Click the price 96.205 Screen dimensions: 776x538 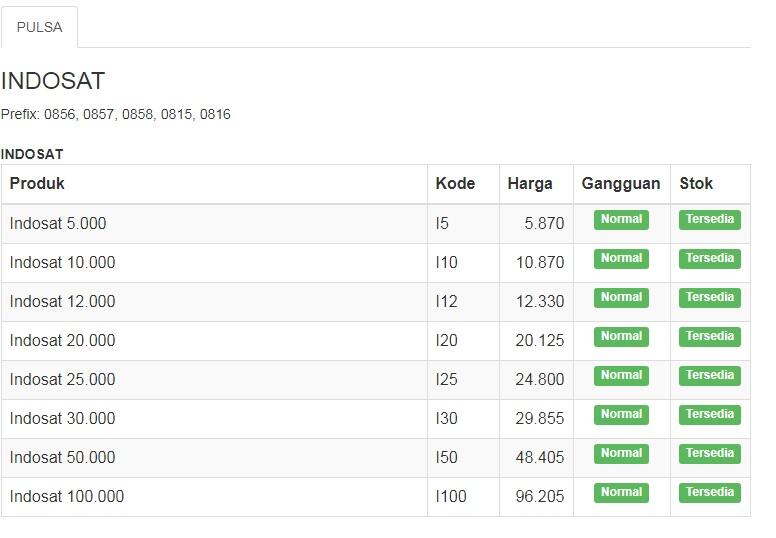(540, 497)
